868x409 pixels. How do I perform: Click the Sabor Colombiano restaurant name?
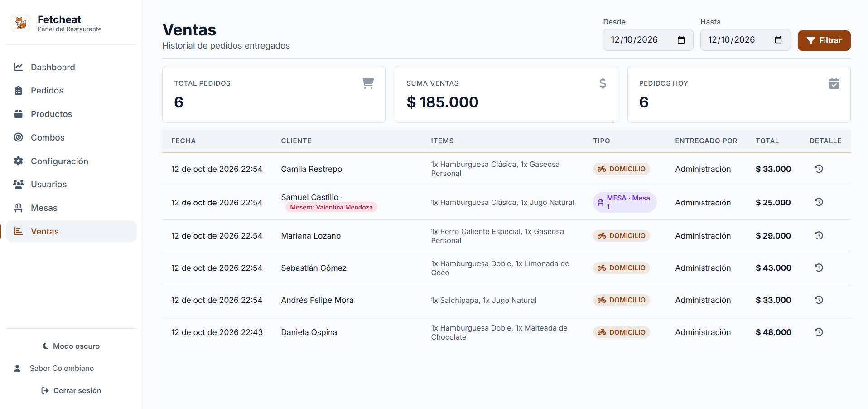tap(62, 368)
